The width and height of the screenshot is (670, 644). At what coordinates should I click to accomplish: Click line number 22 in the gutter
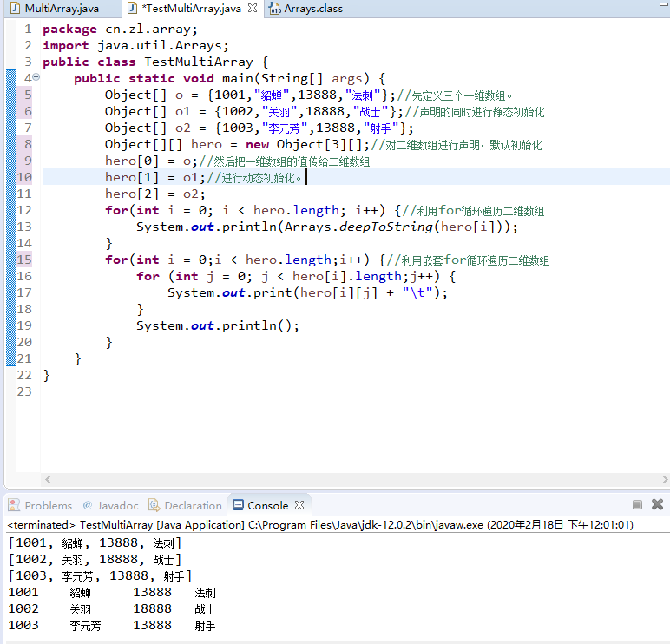click(24, 375)
